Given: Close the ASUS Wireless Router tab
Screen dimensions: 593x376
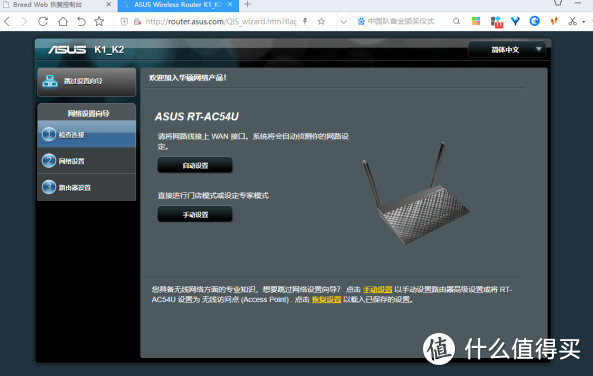Looking at the screenshot, I should [x=230, y=5].
